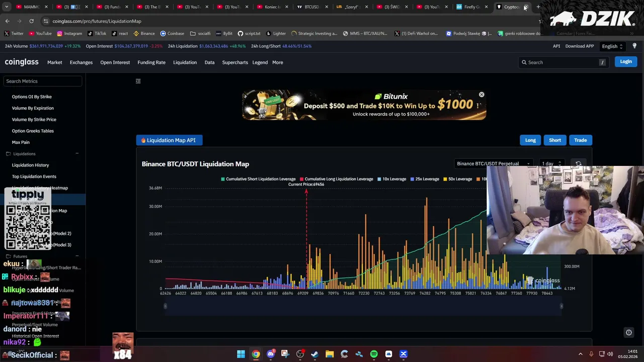Click the coinglass logo

coord(22,62)
